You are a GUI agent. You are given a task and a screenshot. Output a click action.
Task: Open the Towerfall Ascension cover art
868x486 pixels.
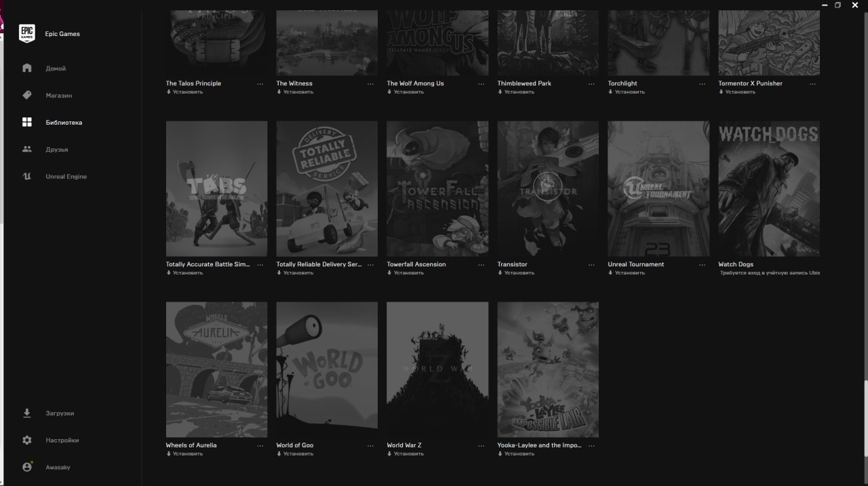pos(437,189)
